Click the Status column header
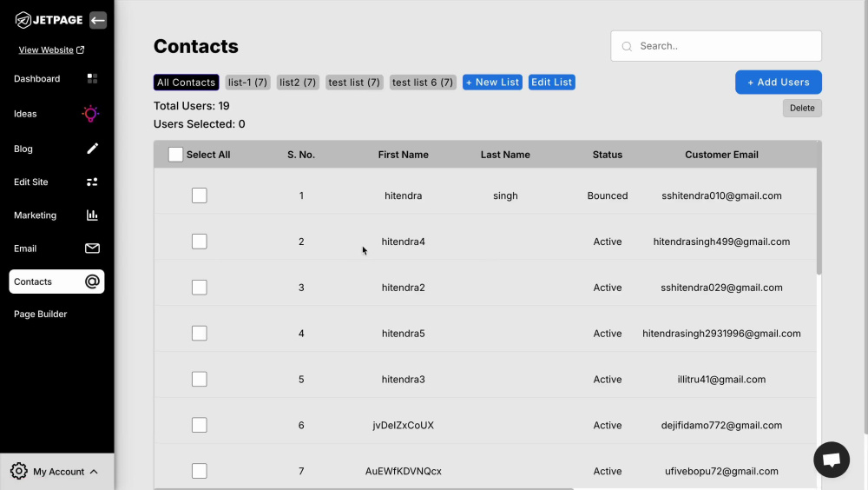 coord(608,155)
